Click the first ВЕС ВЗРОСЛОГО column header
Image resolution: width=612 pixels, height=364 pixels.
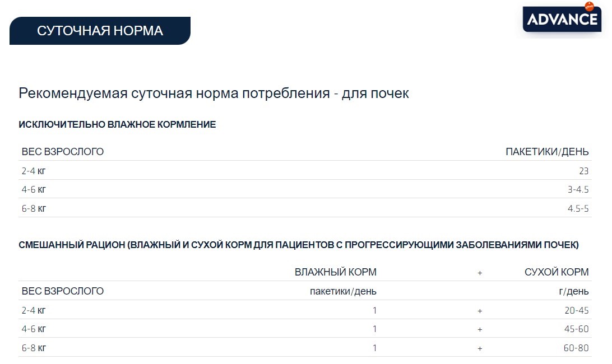[x=62, y=151]
